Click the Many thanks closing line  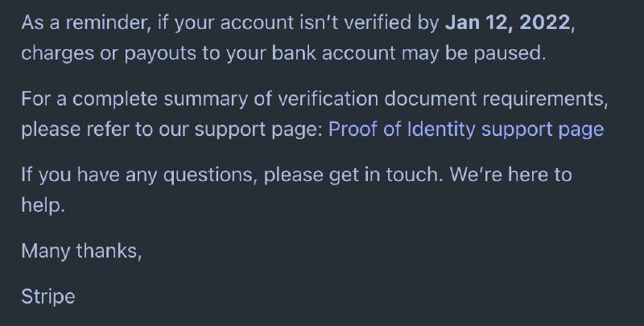pos(81,251)
